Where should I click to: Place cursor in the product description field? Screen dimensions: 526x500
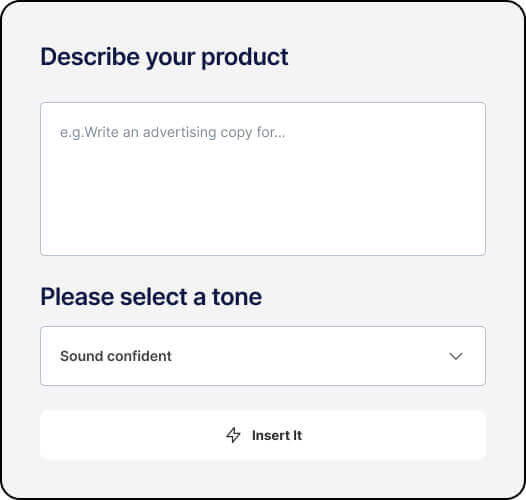(263, 179)
